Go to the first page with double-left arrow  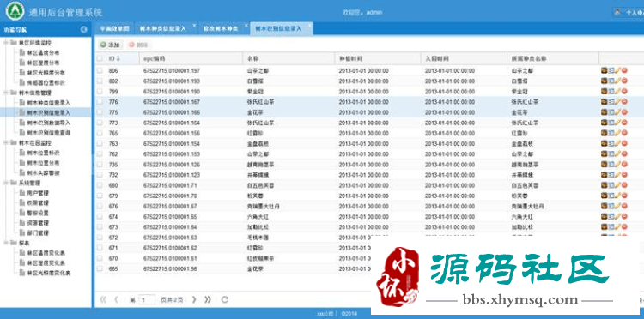point(103,300)
